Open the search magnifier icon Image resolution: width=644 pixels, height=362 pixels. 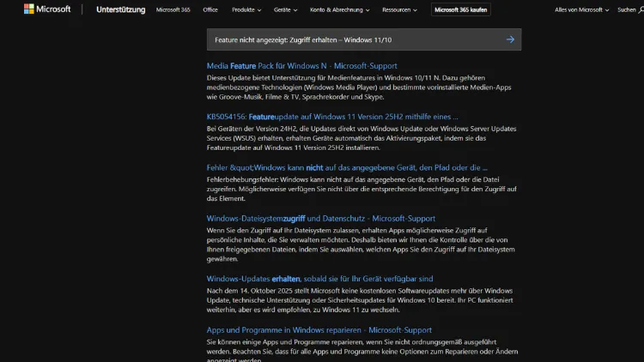(641, 9)
